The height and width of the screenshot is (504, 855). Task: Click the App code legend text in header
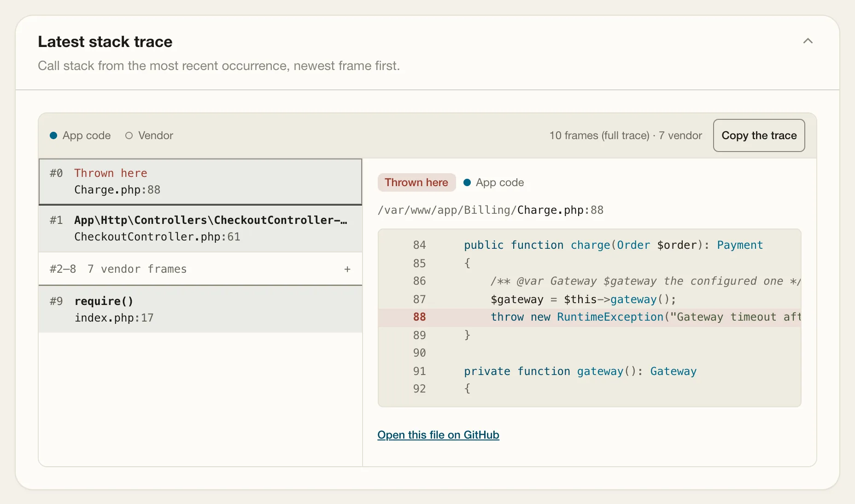(87, 135)
